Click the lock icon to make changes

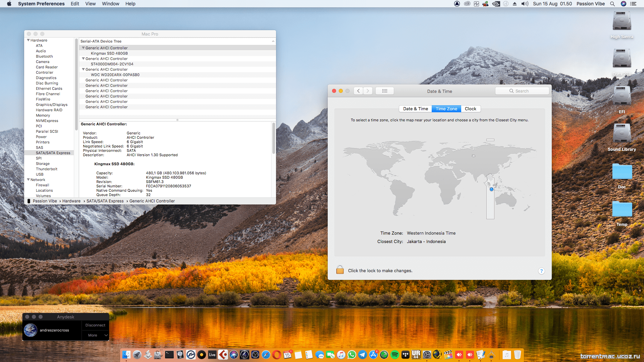point(340,270)
